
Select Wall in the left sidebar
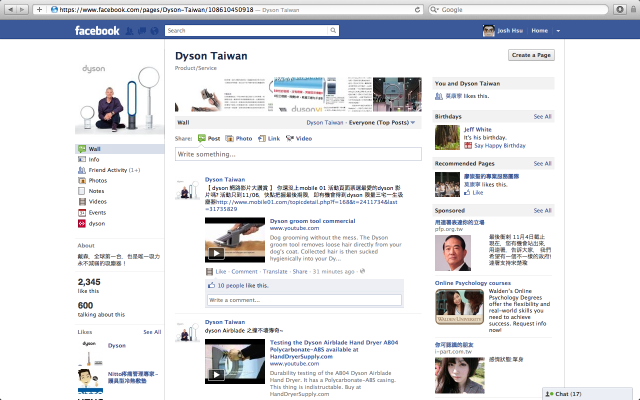120,149
